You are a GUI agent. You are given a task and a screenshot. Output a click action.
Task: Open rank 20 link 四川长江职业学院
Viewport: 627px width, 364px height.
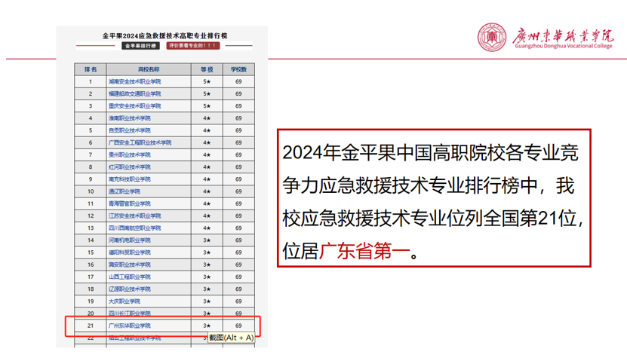click(130, 314)
